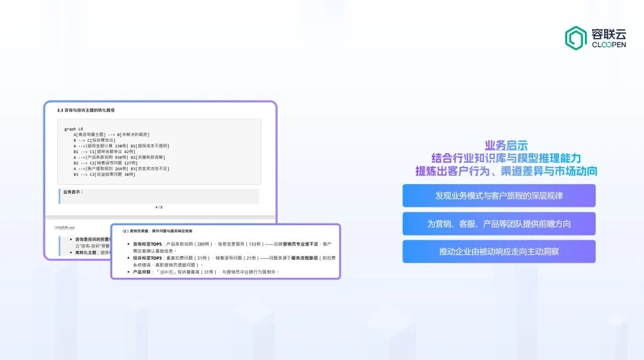Screen dimensions: 644x360
Task: Click the small watermark mark below the report card
Action: point(66,227)
